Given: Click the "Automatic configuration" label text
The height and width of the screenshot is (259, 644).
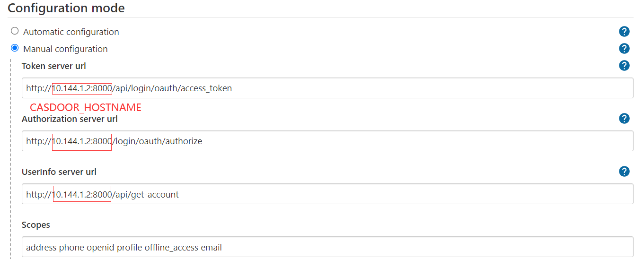Looking at the screenshot, I should click(x=71, y=32).
